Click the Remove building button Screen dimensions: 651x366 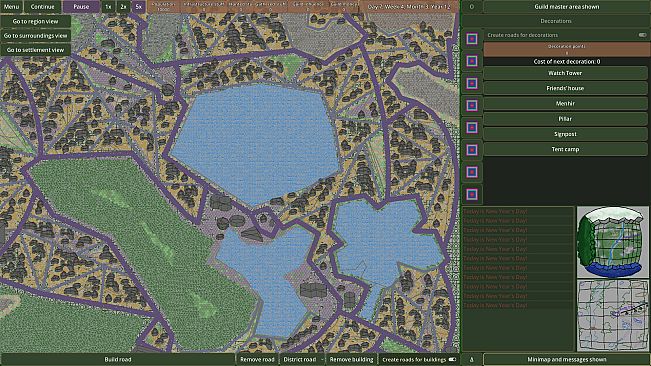click(351, 359)
